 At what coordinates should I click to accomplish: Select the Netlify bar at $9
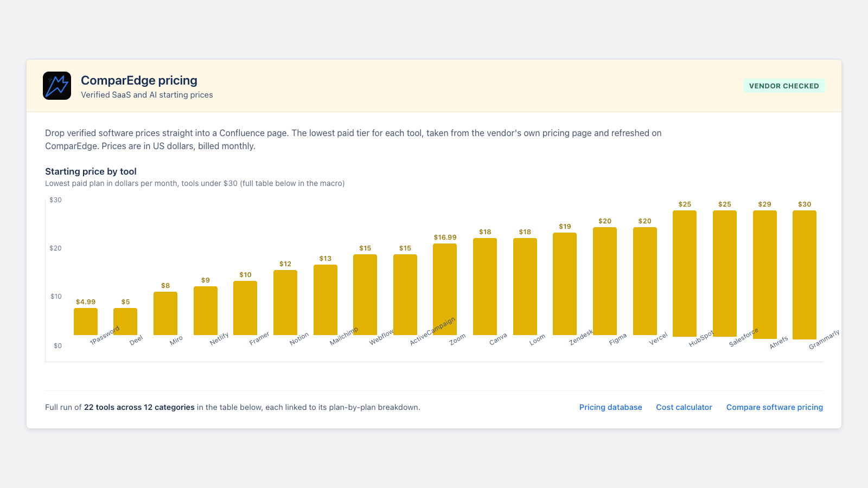(x=206, y=311)
